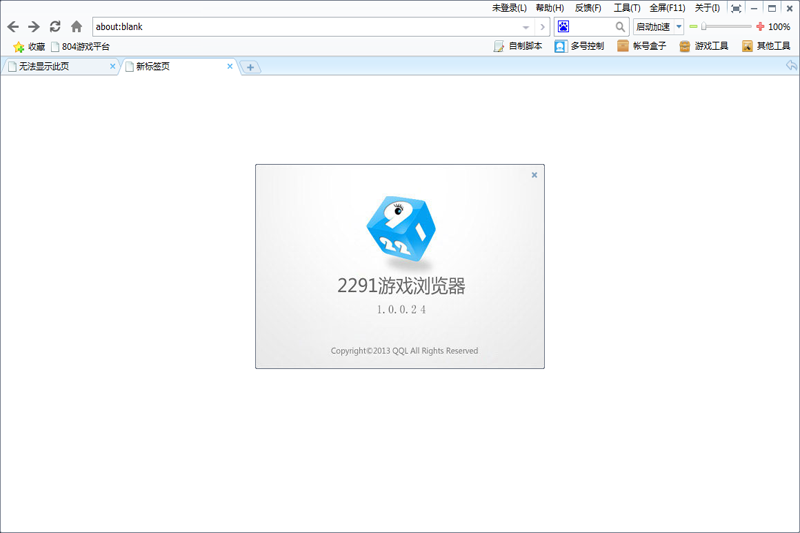Screen dimensions: 800x533
Task: Open the 多号控制 tool
Action: click(x=579, y=46)
